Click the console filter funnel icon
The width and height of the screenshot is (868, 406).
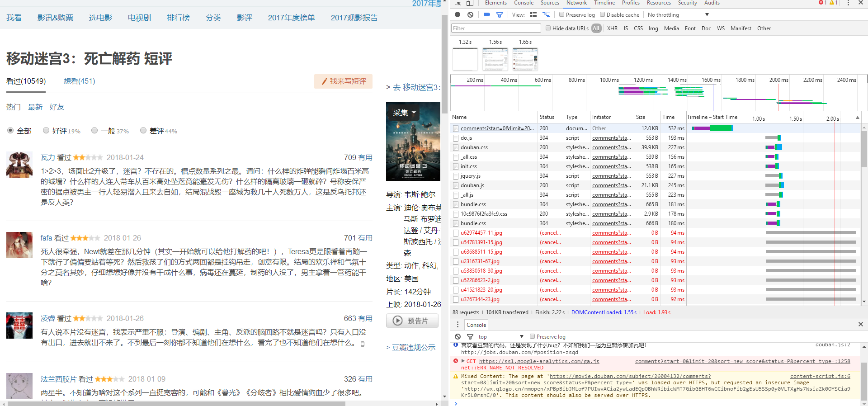pos(470,336)
